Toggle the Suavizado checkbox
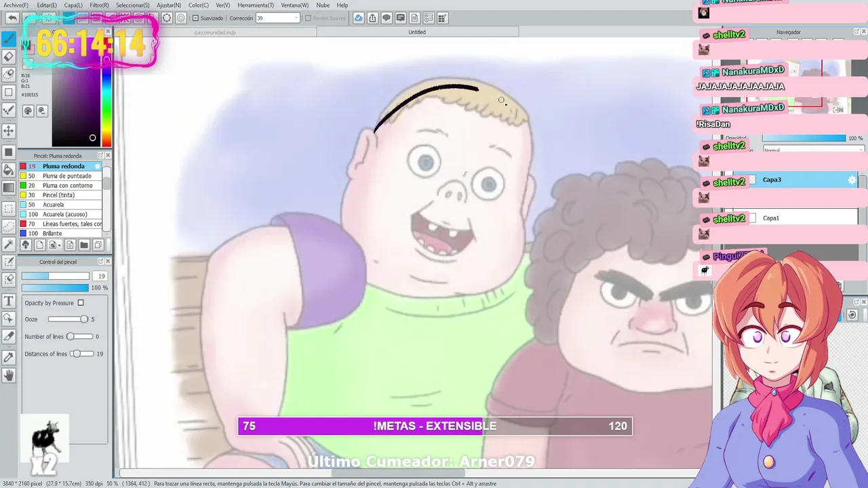The height and width of the screenshot is (488, 868). 196,18
